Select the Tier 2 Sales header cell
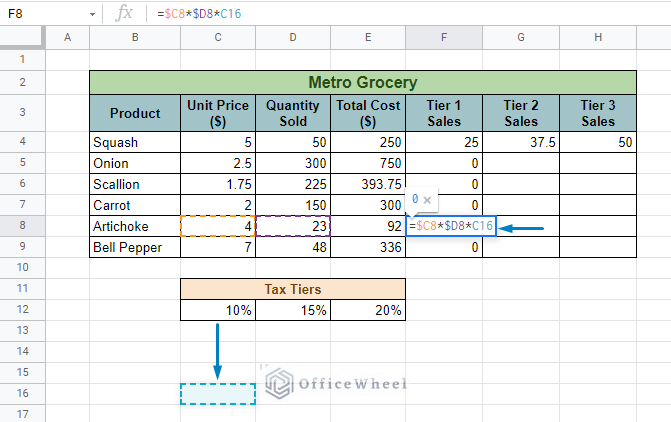Image resolution: width=671 pixels, height=422 pixels. point(521,113)
